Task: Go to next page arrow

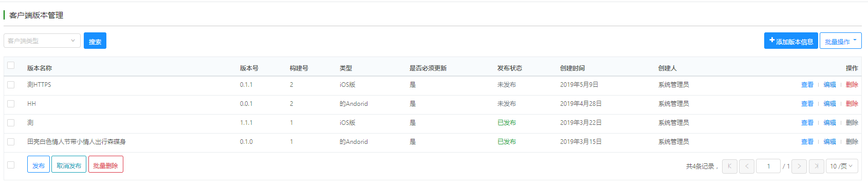Action: coord(799,166)
